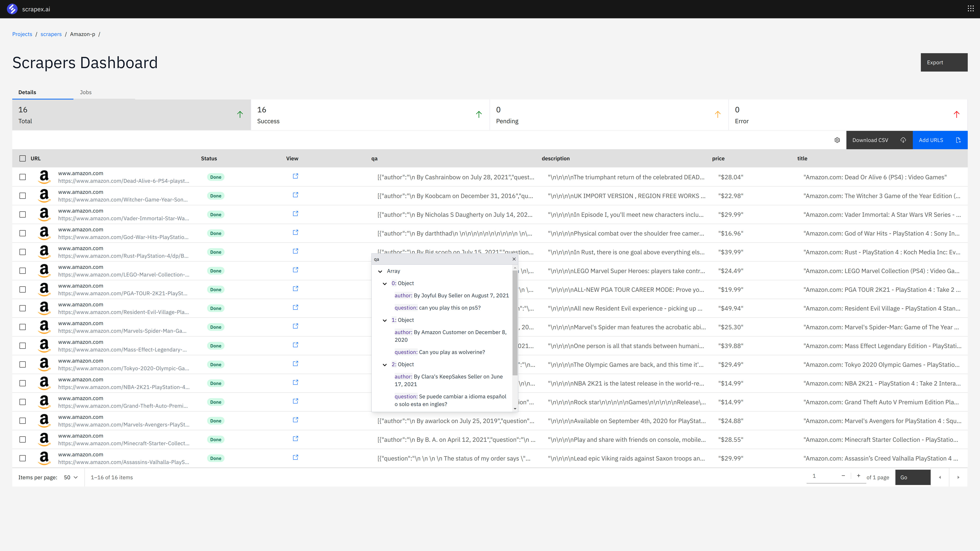The height and width of the screenshot is (551, 980).
Task: Check the Witcher Game row checkbox
Action: coord(22,196)
